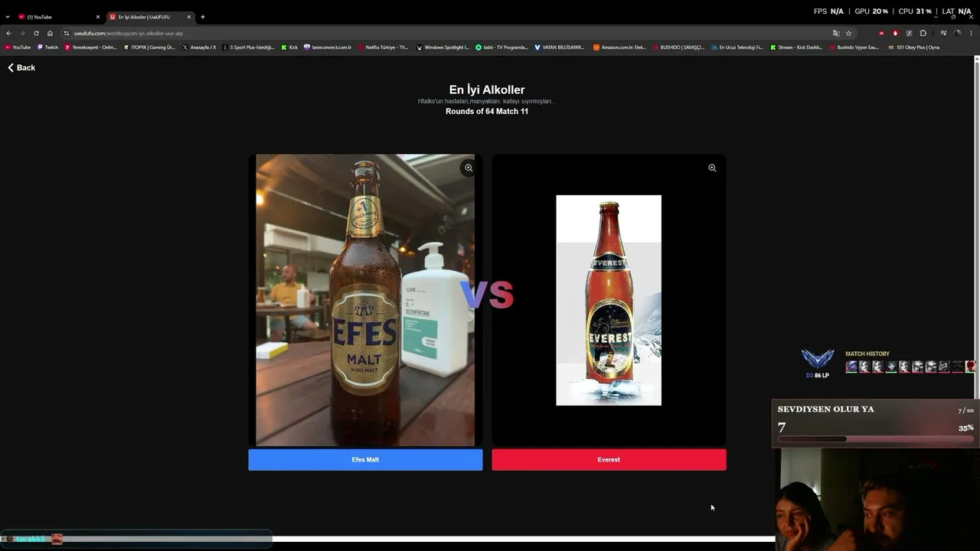Open a new browser tab
980x551 pixels.
(203, 17)
